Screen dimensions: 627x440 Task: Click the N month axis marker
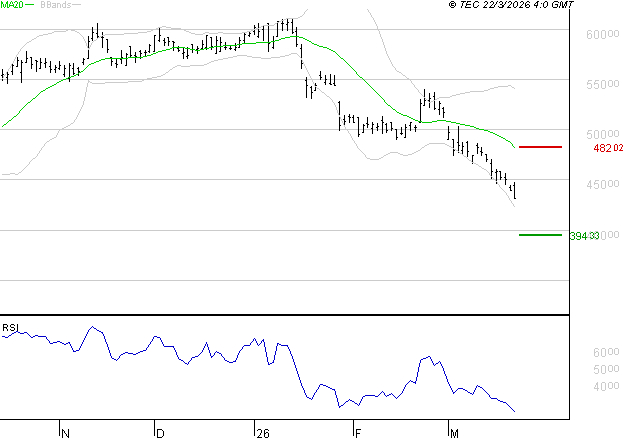click(x=66, y=433)
